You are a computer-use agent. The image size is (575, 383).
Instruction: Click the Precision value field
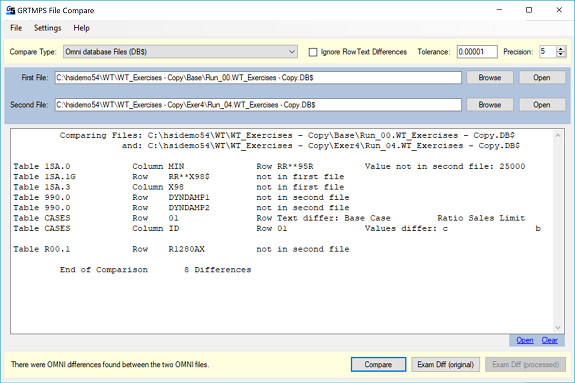pos(547,52)
